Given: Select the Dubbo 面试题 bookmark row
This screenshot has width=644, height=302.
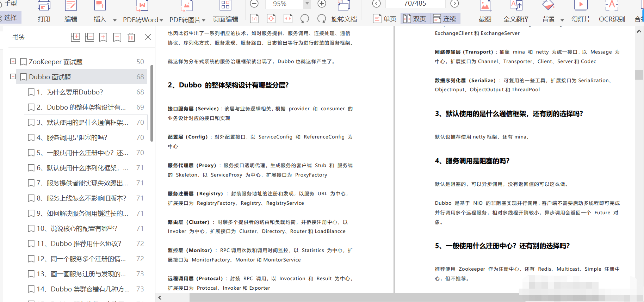Looking at the screenshot, I should 82,77.
